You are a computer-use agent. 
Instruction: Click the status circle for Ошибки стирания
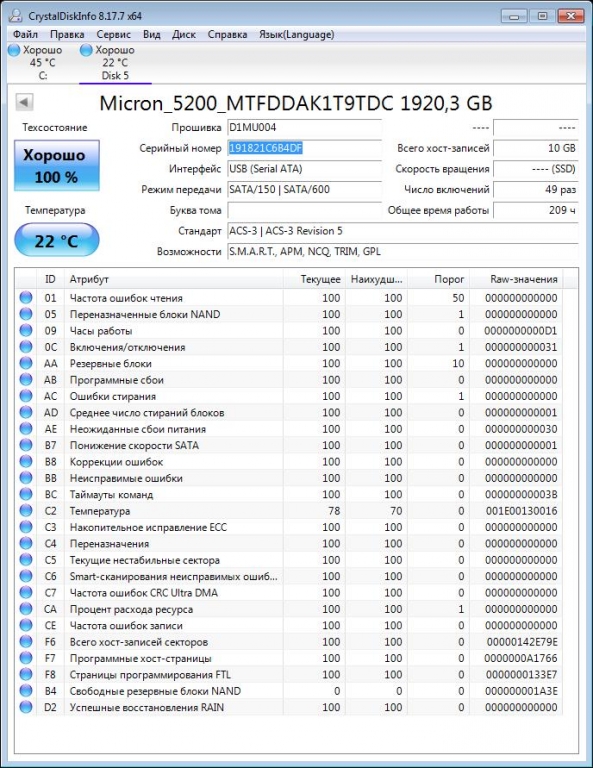(x=26, y=396)
